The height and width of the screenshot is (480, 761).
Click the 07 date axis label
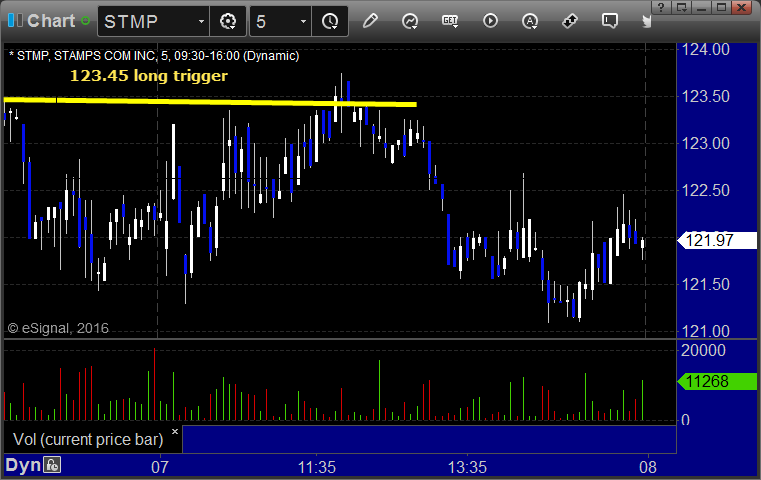pos(160,467)
